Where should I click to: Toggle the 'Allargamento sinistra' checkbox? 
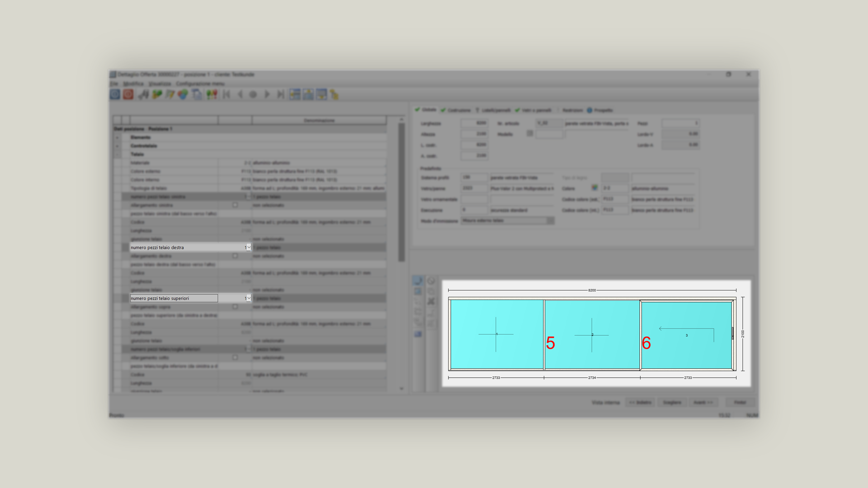235,205
